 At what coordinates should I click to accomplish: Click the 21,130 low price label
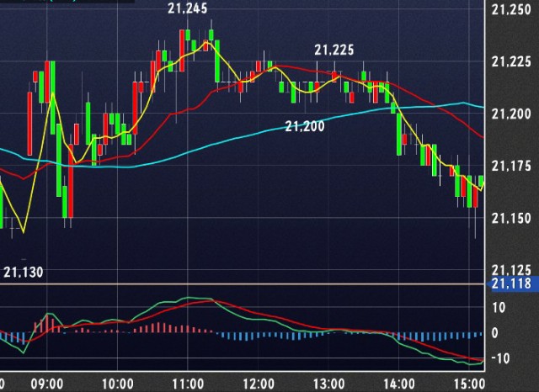coord(24,273)
